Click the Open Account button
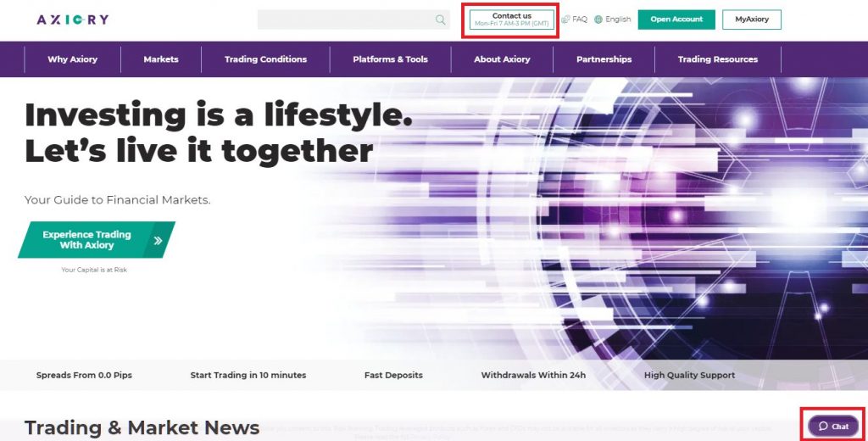The image size is (868, 441). [676, 20]
